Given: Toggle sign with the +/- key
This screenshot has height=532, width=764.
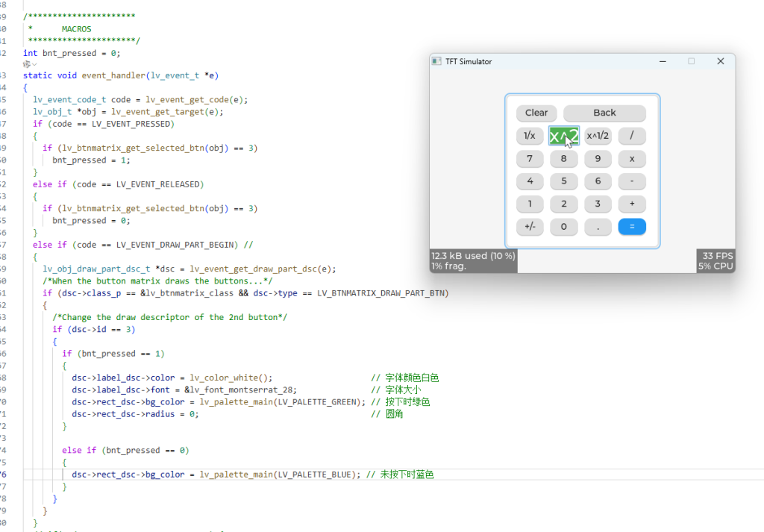Looking at the screenshot, I should [530, 227].
